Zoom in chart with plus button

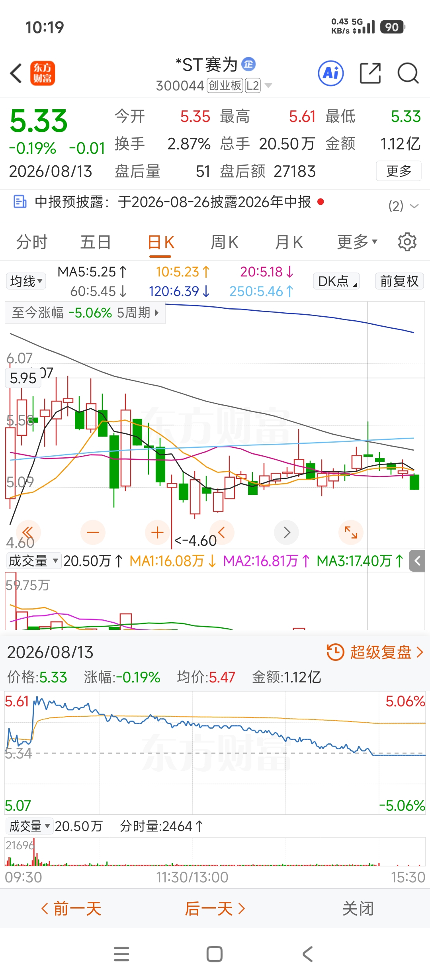[157, 532]
